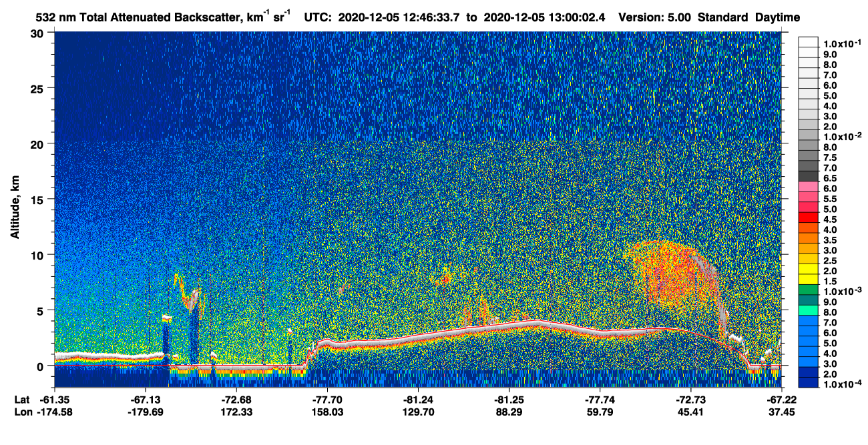The width and height of the screenshot is (868, 445).
Task: Click the "UTC:" label in the header
Action: click(x=317, y=17)
